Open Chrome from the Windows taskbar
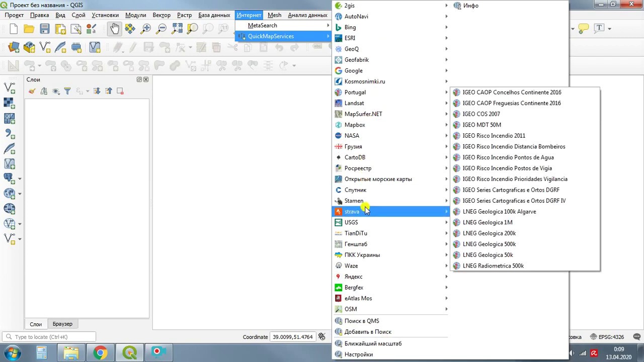The image size is (644, 362). pos(100,353)
